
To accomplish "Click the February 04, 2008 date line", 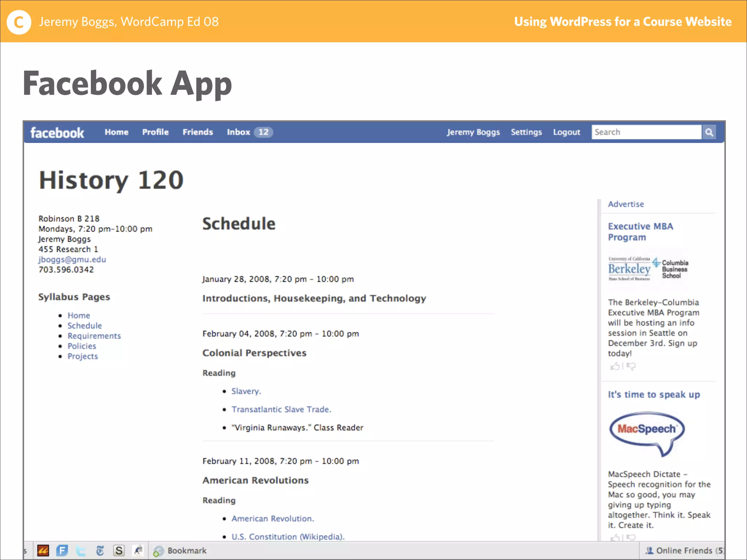I will (x=280, y=334).
